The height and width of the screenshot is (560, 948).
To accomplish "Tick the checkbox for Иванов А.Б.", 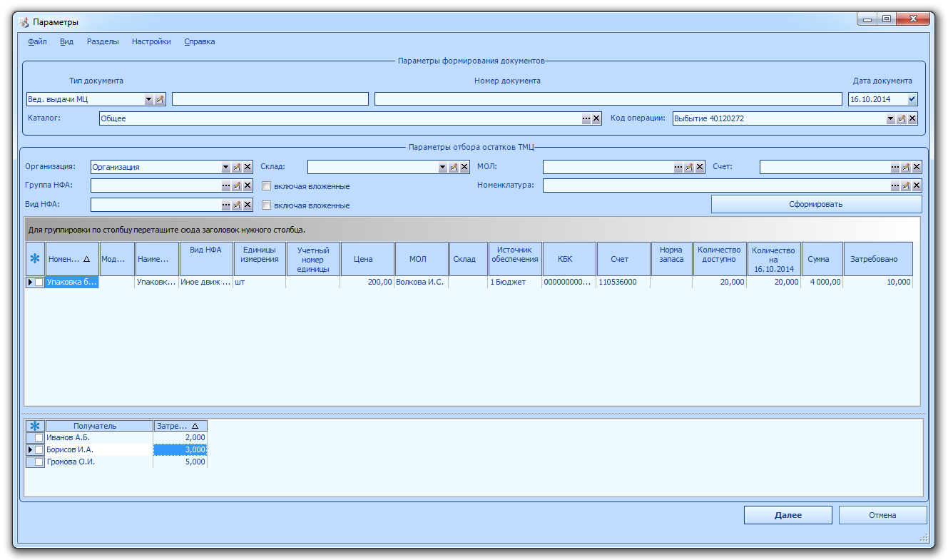I will [x=40, y=438].
